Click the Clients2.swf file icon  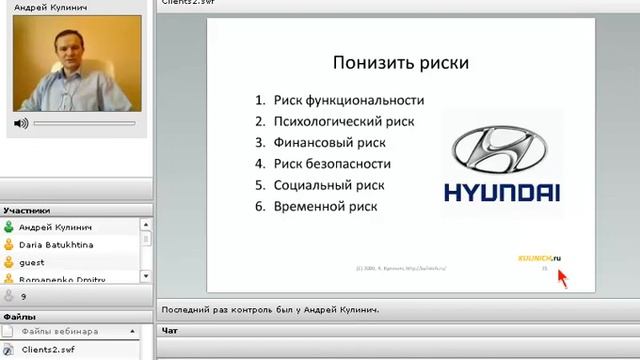(x=8, y=350)
